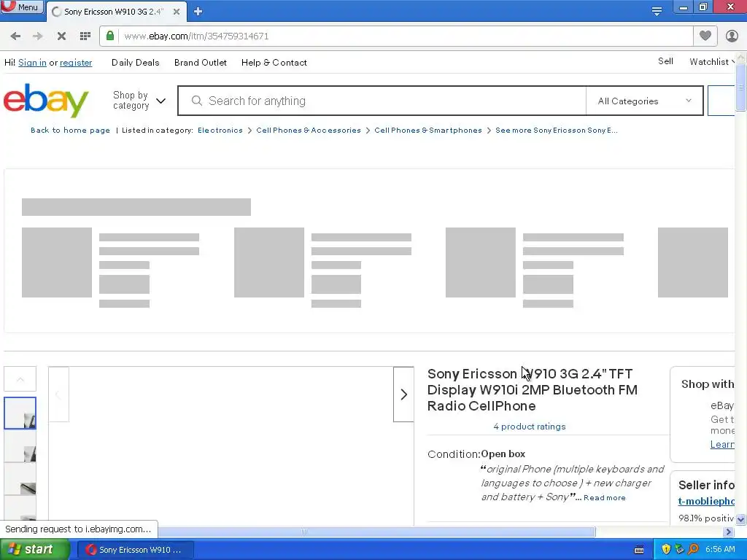Click the keyboard tray icon
This screenshot has width=747, height=560.
[x=639, y=550]
